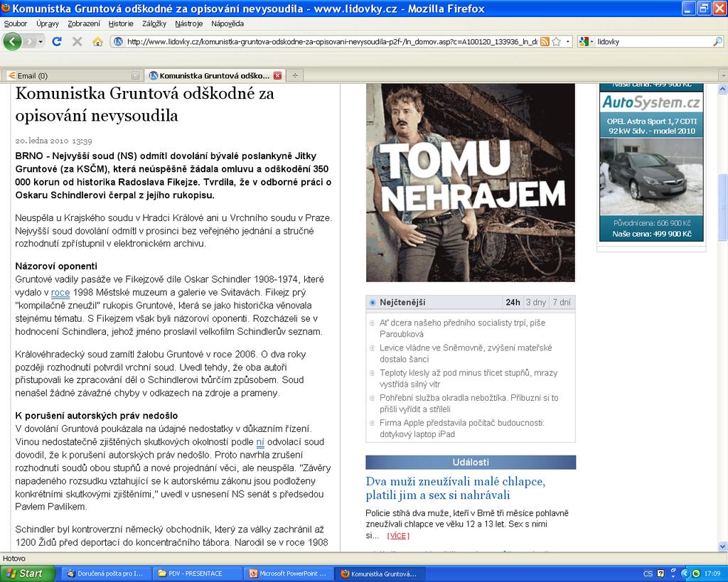728x582 pixels.
Task: Switch Nejčtenější to 3 dny tab
Action: click(536, 303)
